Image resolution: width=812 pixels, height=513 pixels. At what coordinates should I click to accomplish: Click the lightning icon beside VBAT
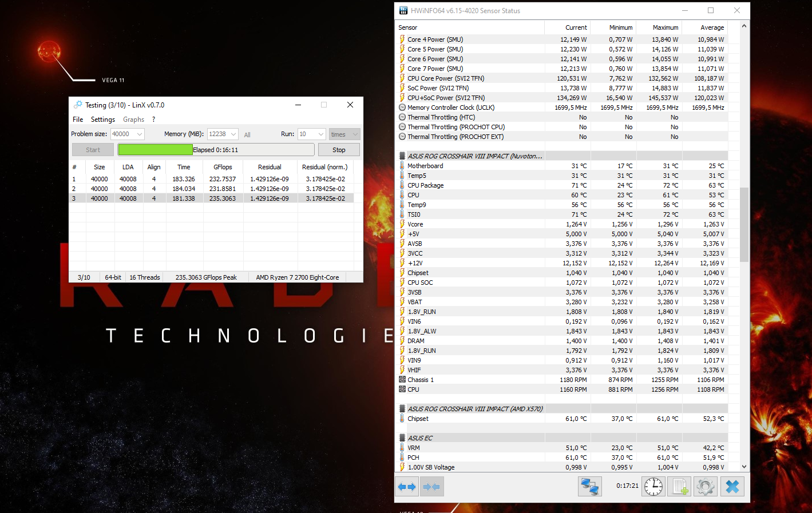402,302
